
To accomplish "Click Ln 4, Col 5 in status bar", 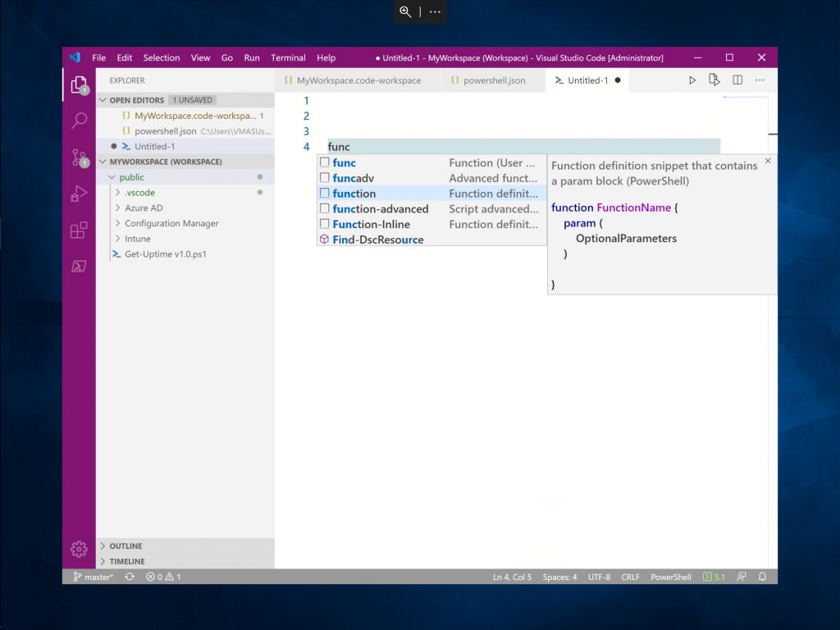I will click(x=512, y=577).
